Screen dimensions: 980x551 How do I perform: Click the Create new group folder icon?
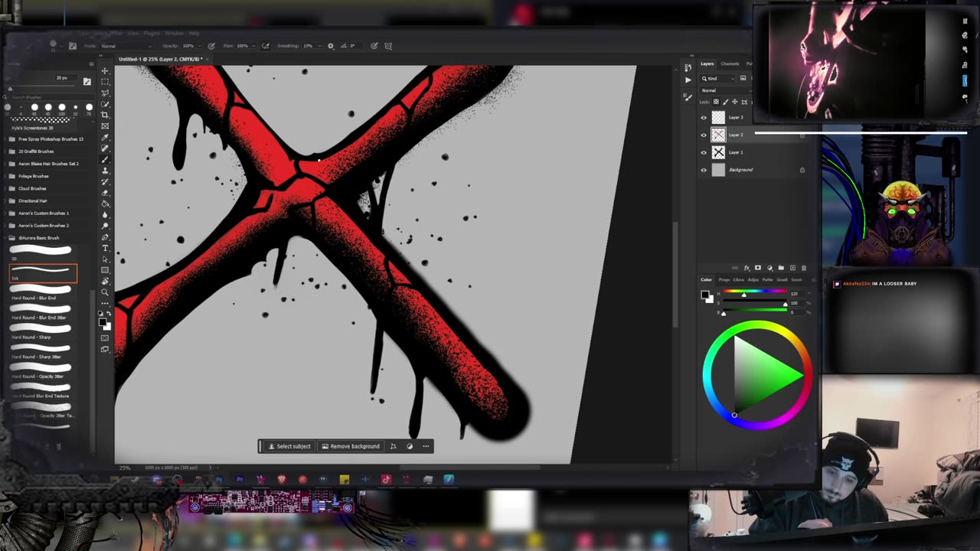coord(781,268)
